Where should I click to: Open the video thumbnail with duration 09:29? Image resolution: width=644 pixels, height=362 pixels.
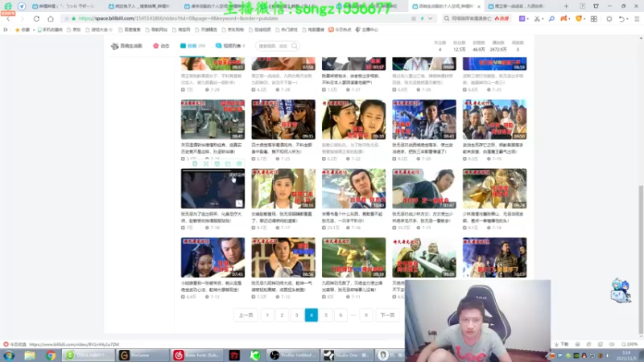tap(353, 257)
